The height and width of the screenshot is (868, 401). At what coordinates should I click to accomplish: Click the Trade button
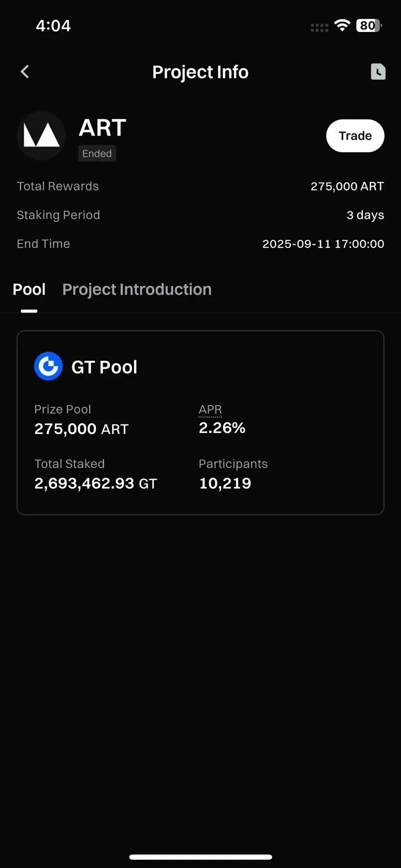coord(355,136)
